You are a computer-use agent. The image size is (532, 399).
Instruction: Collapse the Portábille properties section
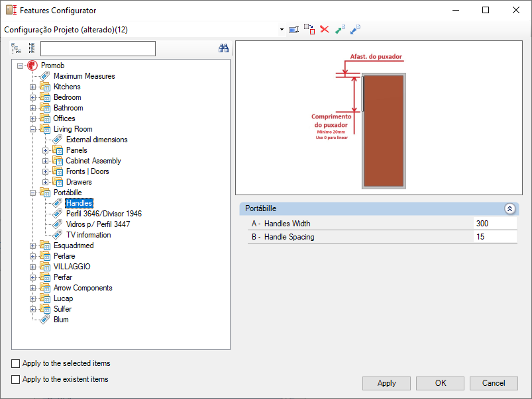(509, 208)
